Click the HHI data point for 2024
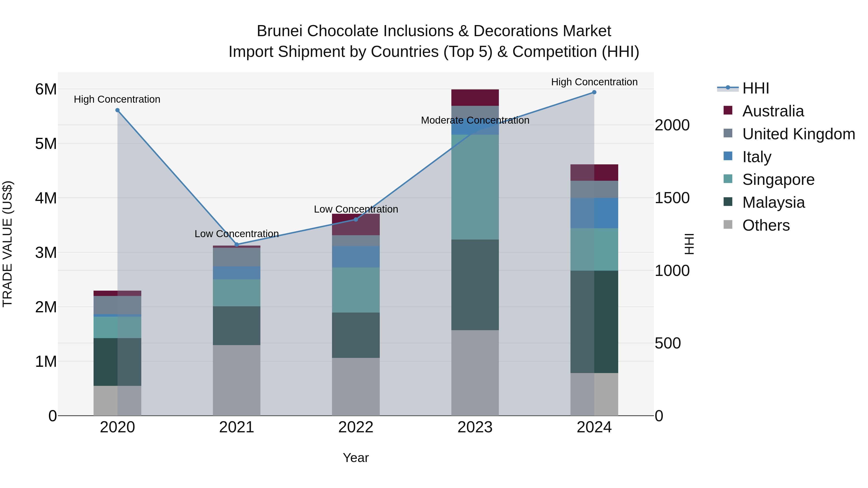 click(594, 92)
